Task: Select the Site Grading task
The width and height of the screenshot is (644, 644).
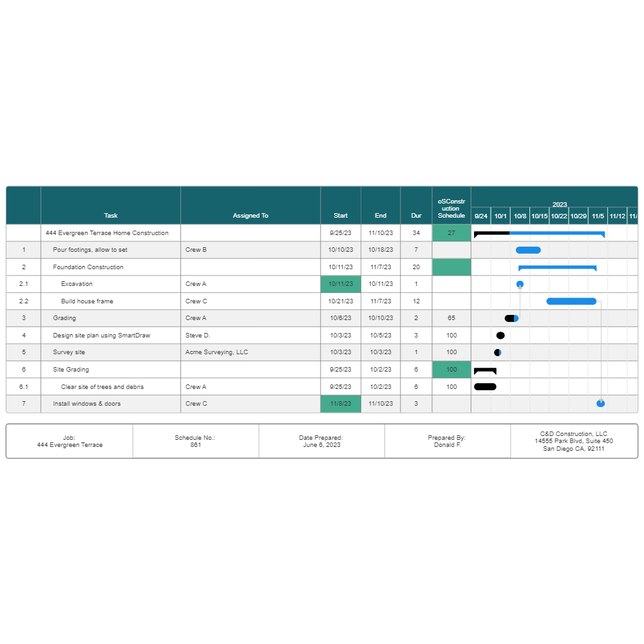Action: (x=111, y=369)
